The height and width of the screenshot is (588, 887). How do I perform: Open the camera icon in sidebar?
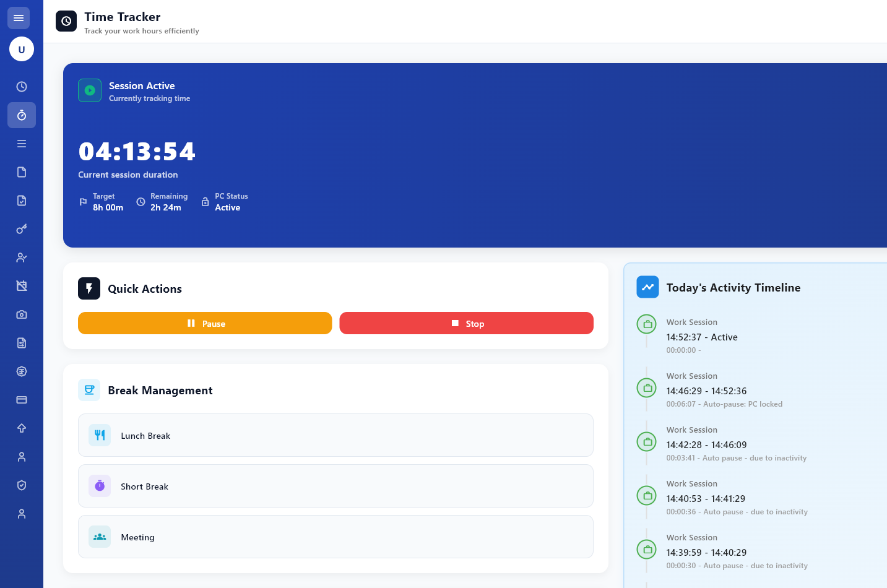[x=22, y=314]
